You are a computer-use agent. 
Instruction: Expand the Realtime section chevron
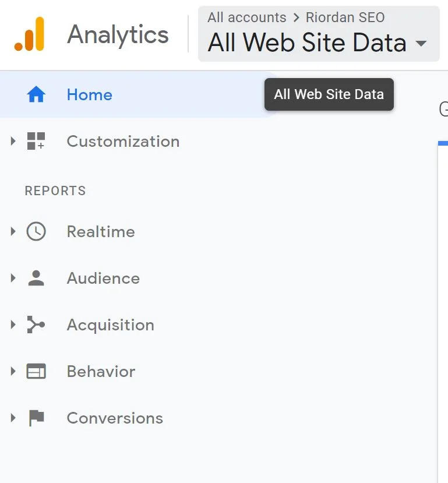pos(13,231)
